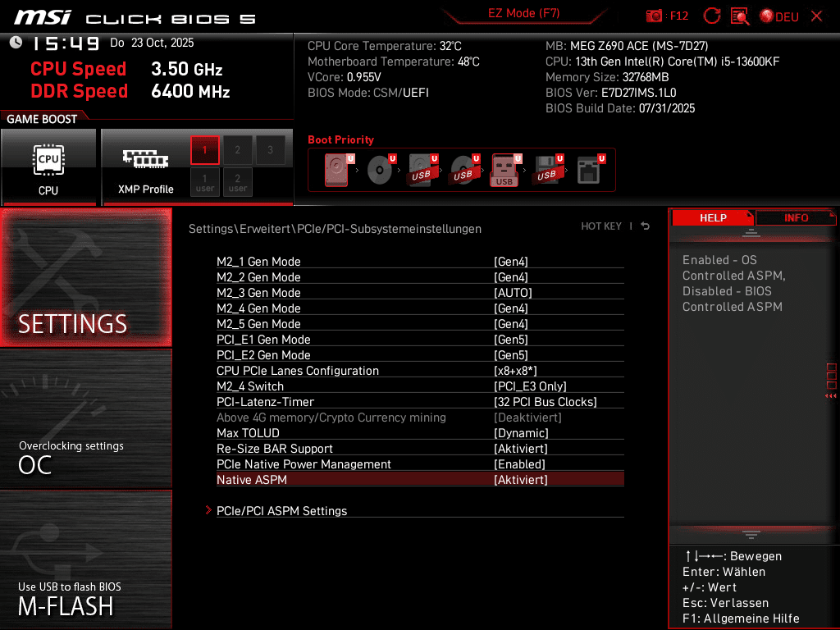Click the Above 4G memory/Crypto Currency mining row

pos(420,418)
